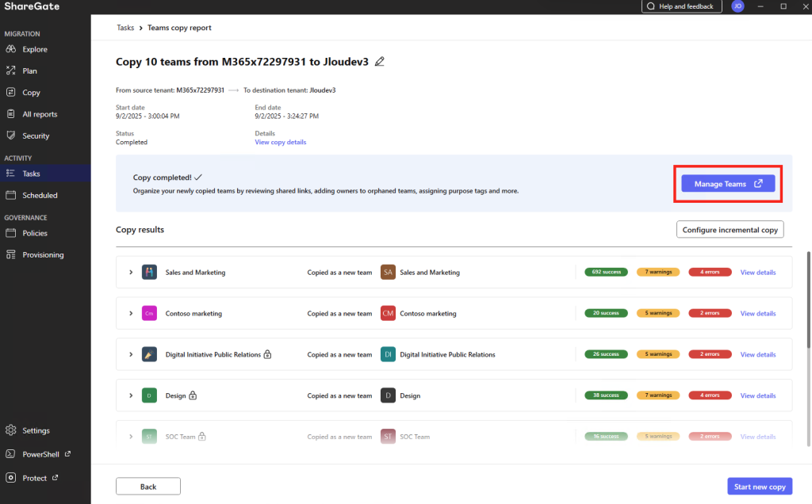Screen dimensions: 812x504
Task: View details for Design team
Action: point(757,395)
